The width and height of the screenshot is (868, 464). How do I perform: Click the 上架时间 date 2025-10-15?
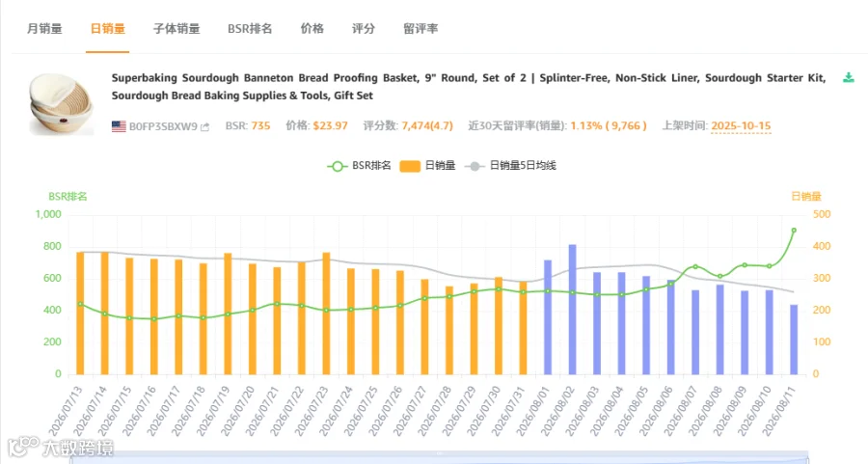(741, 125)
